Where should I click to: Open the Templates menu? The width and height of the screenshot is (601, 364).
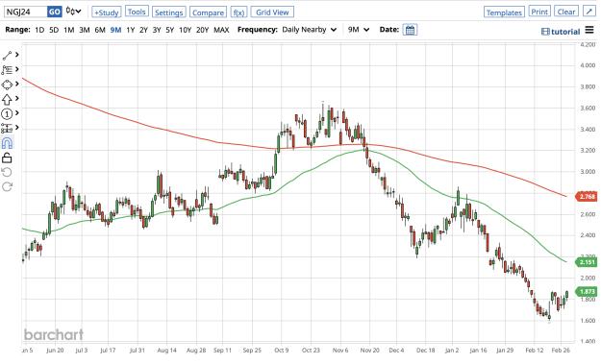pyautogui.click(x=504, y=12)
